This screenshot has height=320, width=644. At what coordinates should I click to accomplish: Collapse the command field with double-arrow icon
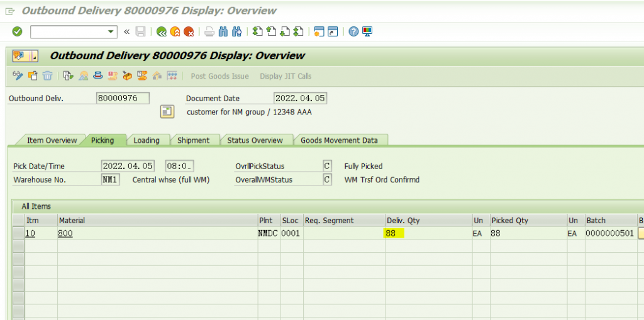(x=126, y=31)
